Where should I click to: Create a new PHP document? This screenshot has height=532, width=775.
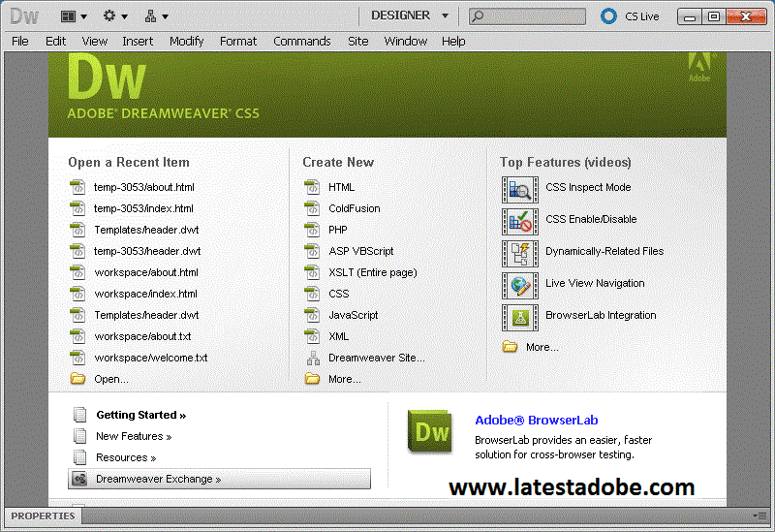pos(338,230)
